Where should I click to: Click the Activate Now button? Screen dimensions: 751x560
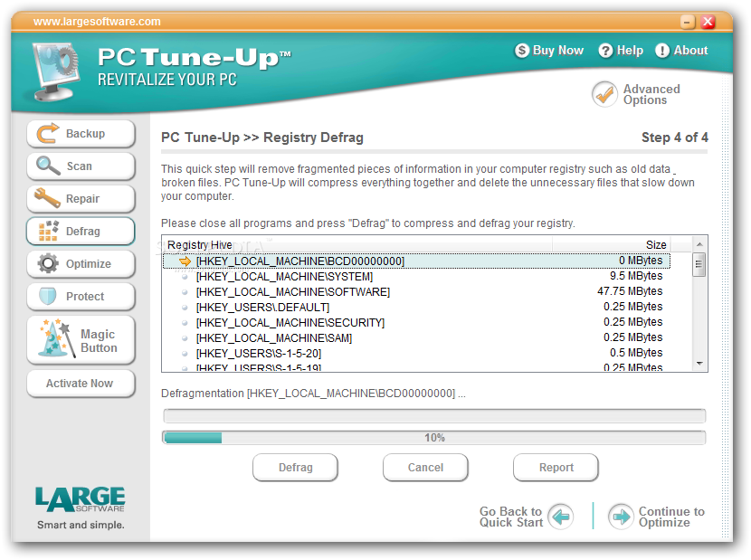[x=81, y=384]
